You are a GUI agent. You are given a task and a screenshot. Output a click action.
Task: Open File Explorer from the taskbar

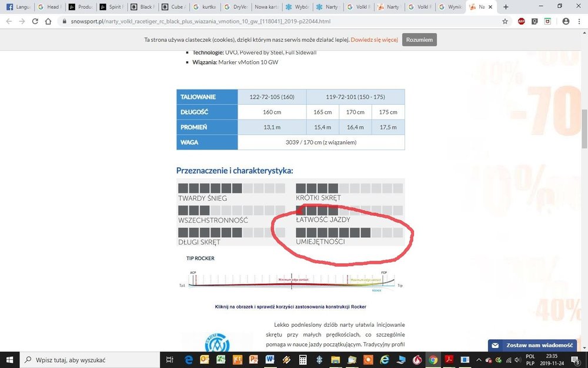pos(335,360)
